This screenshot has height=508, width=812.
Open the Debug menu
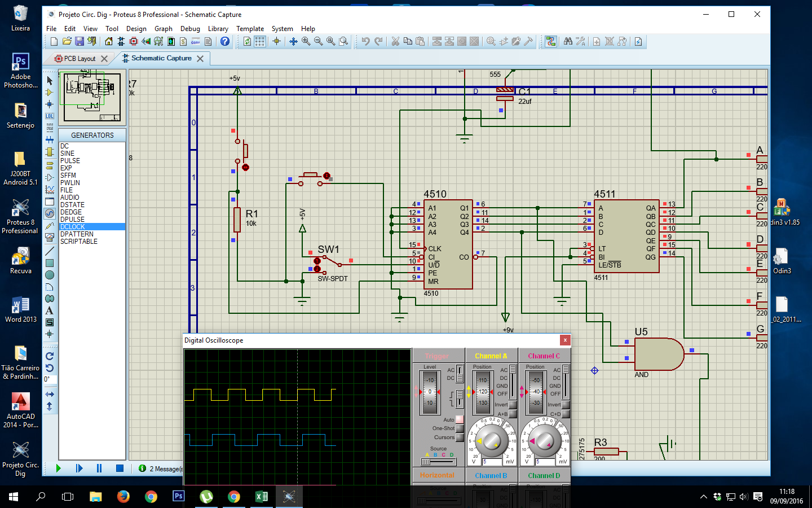190,29
